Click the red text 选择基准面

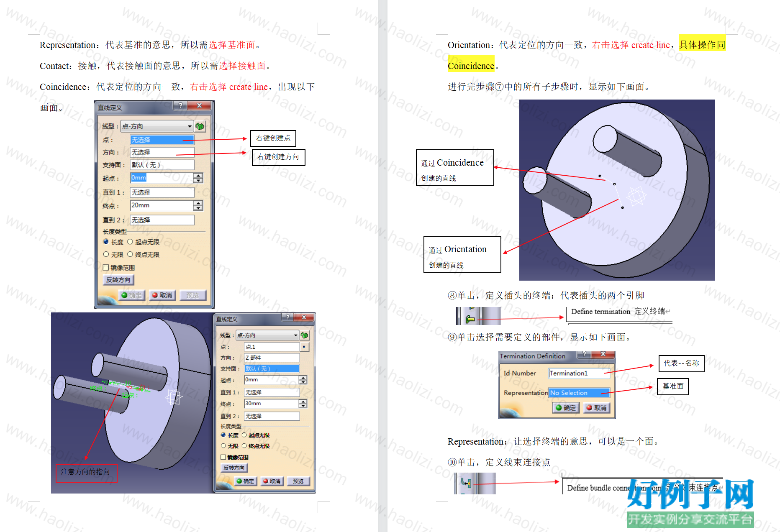pos(232,45)
